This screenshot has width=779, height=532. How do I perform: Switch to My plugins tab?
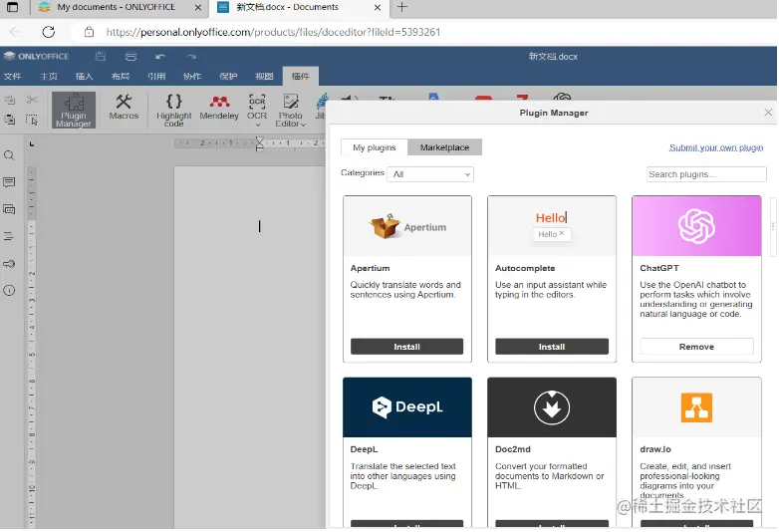[x=375, y=147]
